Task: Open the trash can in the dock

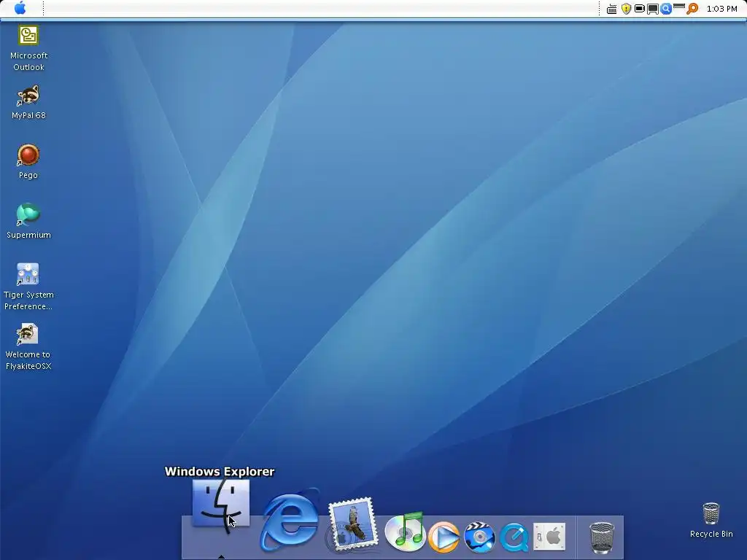Action: pyautogui.click(x=602, y=537)
